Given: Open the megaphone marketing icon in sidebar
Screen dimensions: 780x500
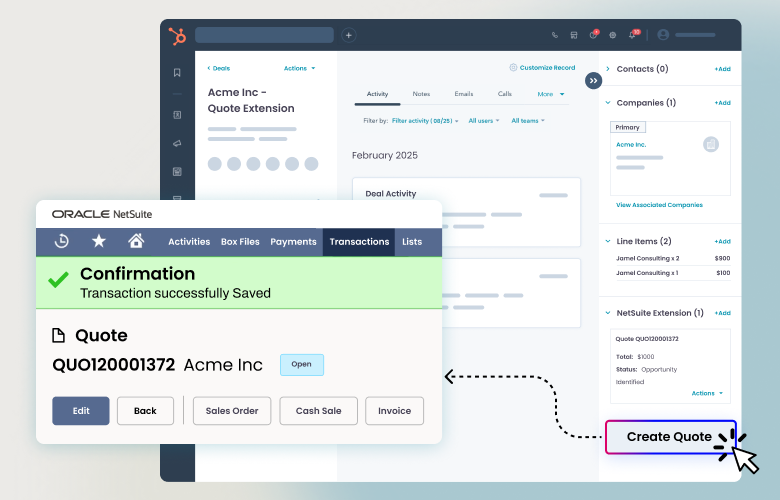Looking at the screenshot, I should (177, 143).
